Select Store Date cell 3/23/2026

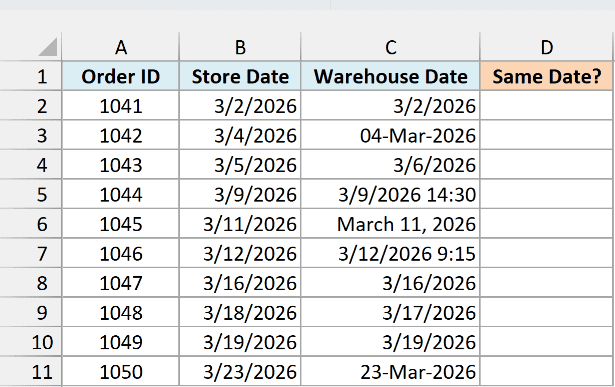tap(240, 372)
